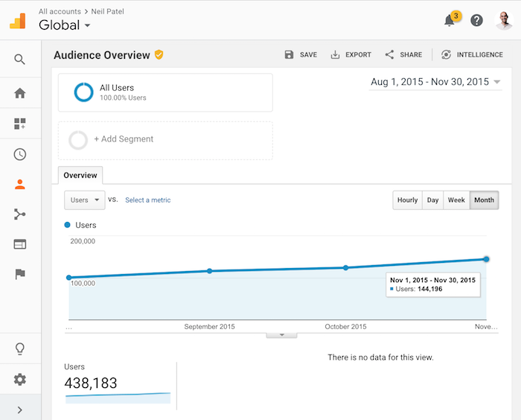Expand the date range picker
The height and width of the screenshot is (420, 521).
coord(435,82)
